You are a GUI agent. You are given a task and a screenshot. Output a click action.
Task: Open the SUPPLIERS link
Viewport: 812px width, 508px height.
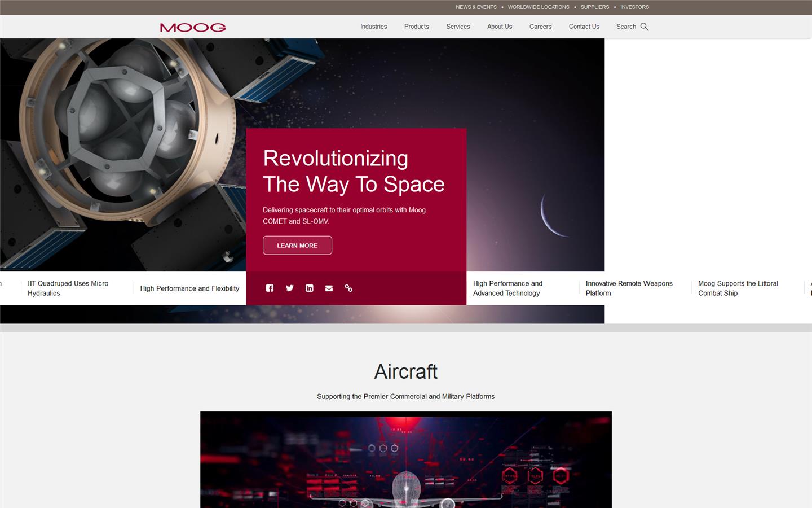click(x=595, y=7)
